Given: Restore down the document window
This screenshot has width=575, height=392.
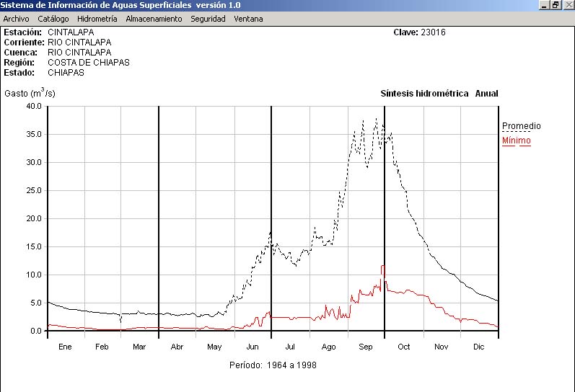Looking at the screenshot, I should (556, 5).
